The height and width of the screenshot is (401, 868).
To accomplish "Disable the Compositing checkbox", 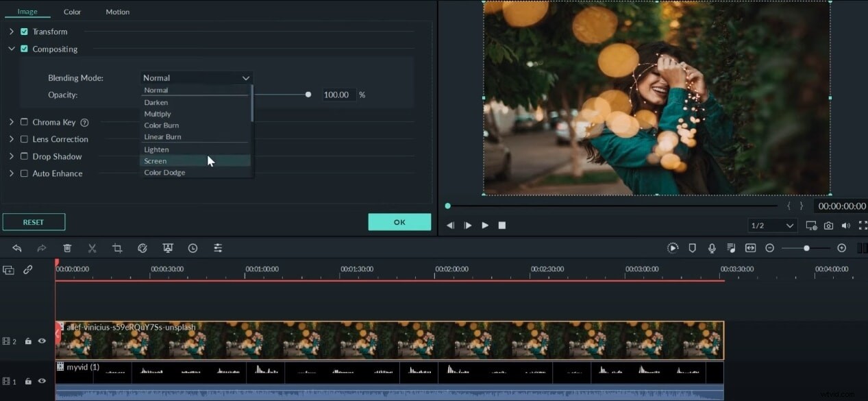I will pos(24,49).
